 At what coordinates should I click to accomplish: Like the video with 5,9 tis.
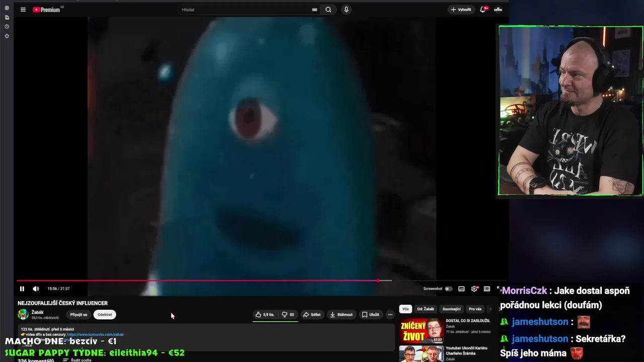[265, 315]
